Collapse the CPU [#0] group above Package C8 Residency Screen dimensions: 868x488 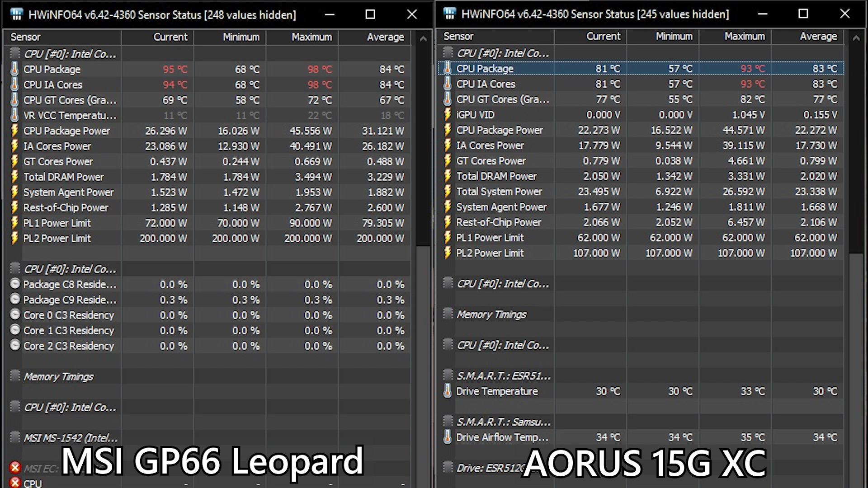pyautogui.click(x=15, y=268)
